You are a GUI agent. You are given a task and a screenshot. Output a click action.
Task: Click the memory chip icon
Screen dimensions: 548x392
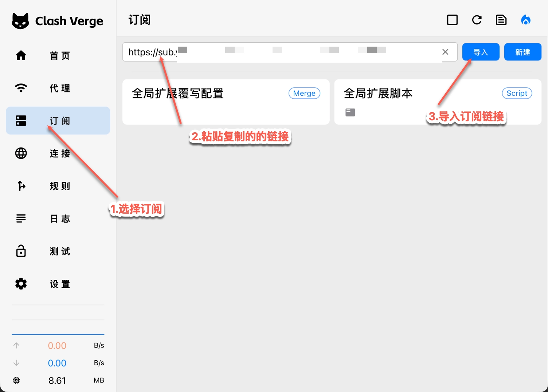pyautogui.click(x=16, y=380)
